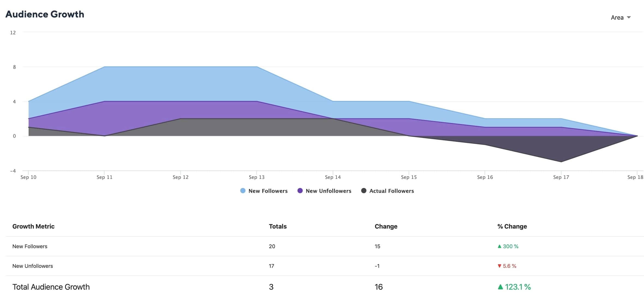Click the Change column header

[386, 226]
